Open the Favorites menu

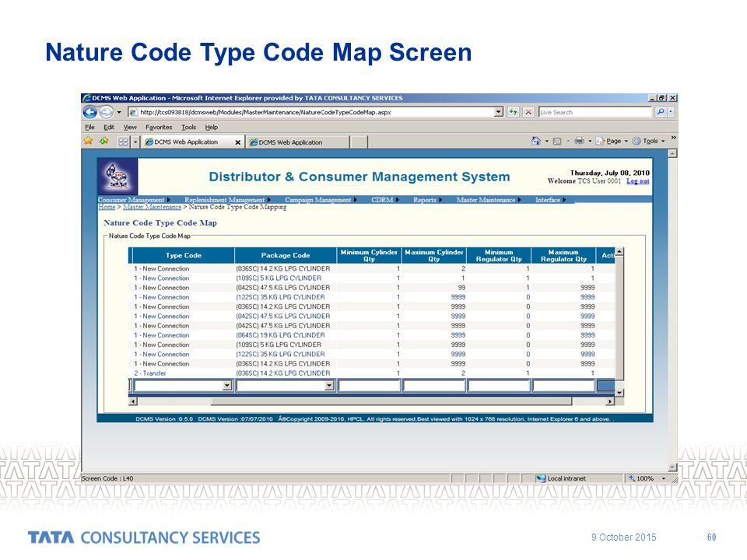tap(159, 127)
